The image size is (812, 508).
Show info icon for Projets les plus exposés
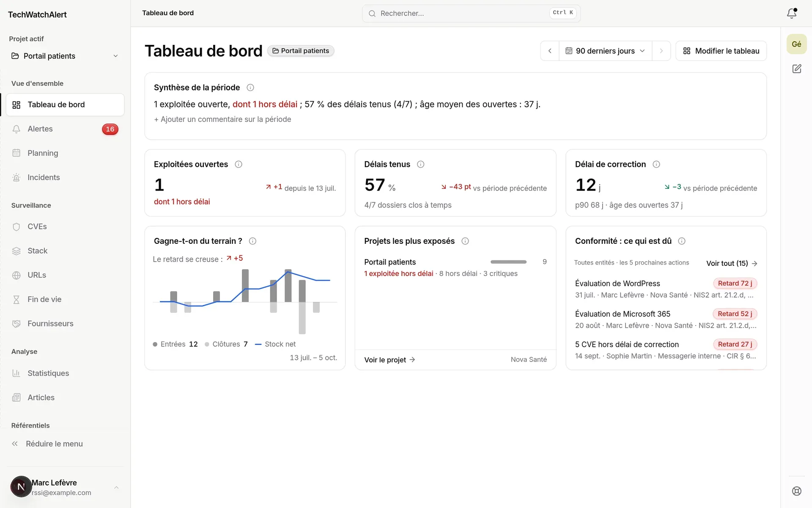465,241
